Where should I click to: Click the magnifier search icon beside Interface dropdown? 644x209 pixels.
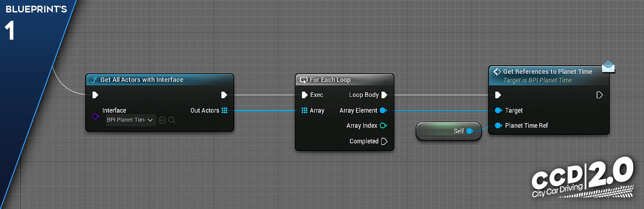pos(172,120)
